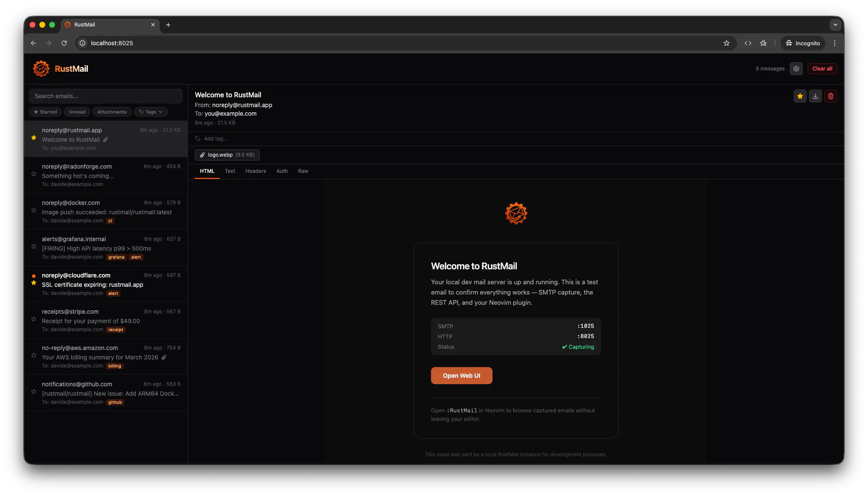Click the ci tag on docker email
Screen dimensions: 868x496
(110, 221)
